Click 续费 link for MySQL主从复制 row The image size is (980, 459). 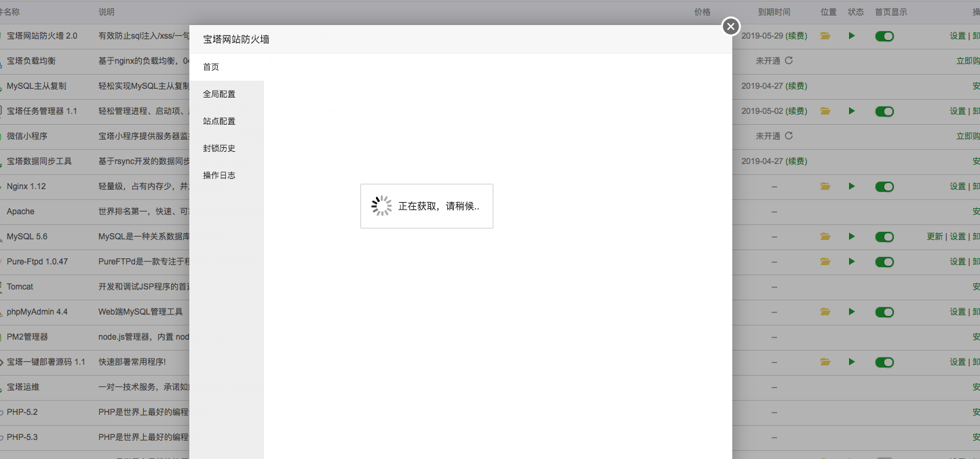[797, 86]
